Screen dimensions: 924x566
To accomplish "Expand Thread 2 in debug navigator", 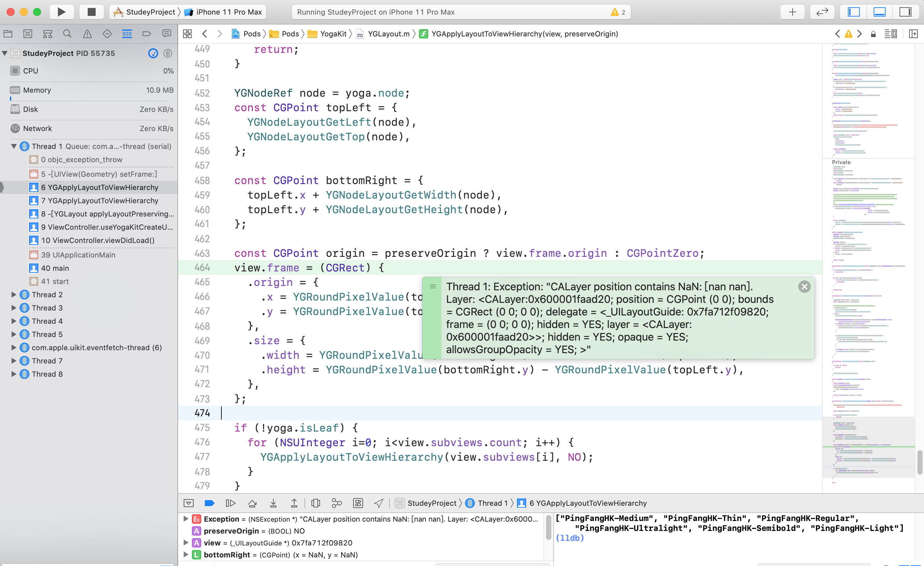I will click(14, 295).
